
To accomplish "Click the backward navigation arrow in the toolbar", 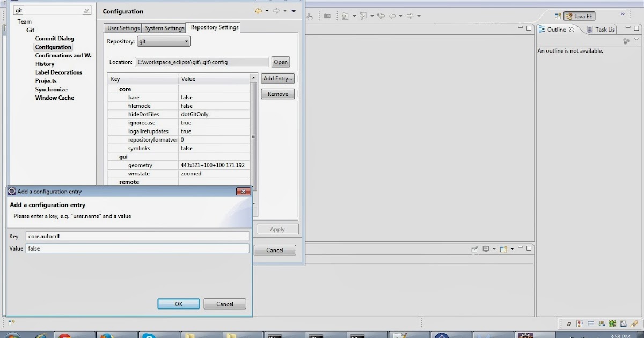I will point(392,16).
